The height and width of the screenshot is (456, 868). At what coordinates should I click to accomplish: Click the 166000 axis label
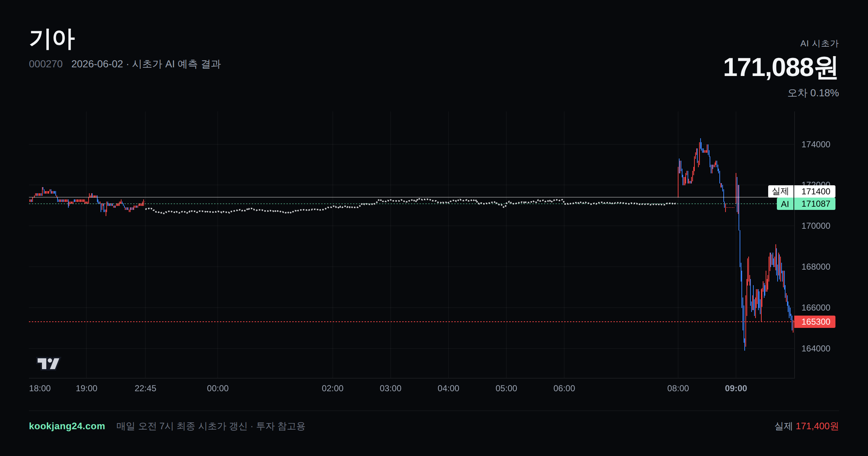point(816,308)
